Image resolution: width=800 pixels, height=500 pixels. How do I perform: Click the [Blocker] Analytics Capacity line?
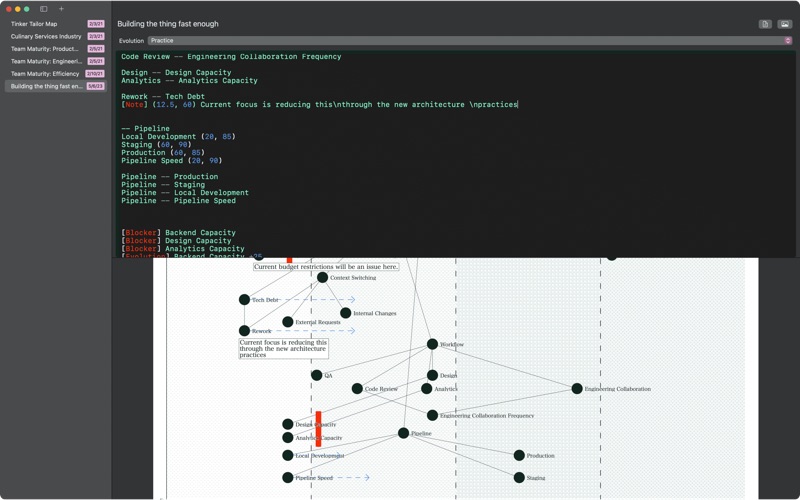[x=183, y=248]
